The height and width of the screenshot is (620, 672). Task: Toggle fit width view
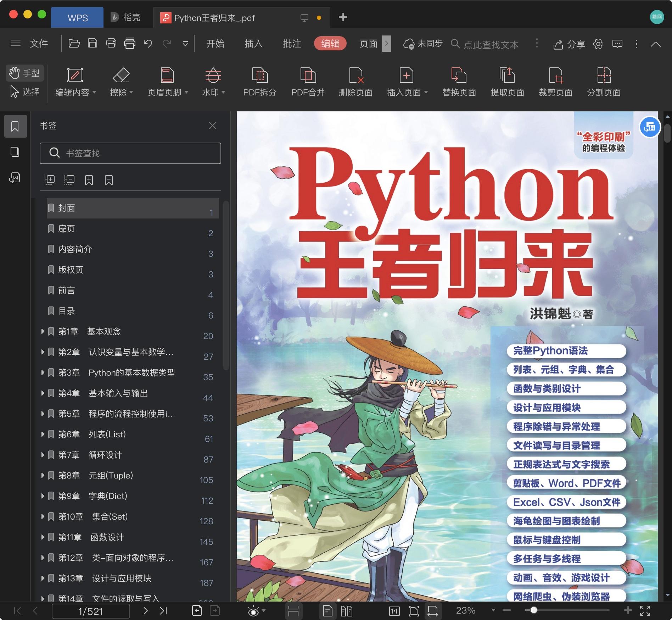[433, 610]
